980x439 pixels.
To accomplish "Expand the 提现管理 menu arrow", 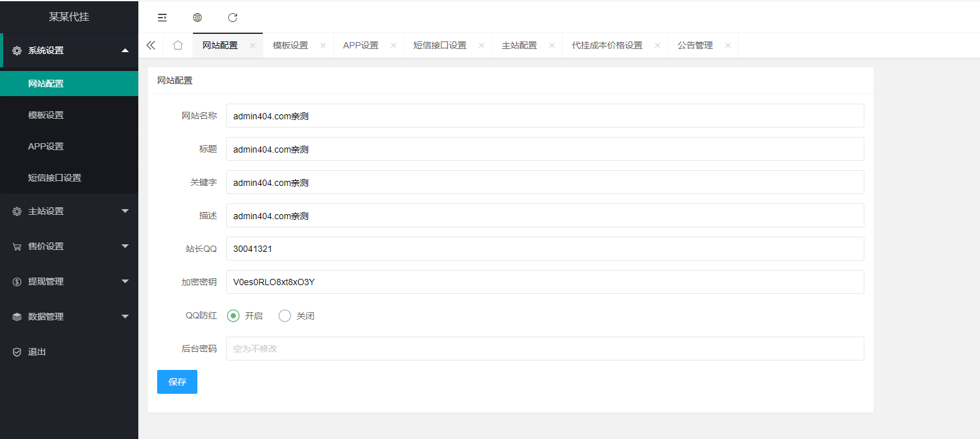I will coord(125,281).
